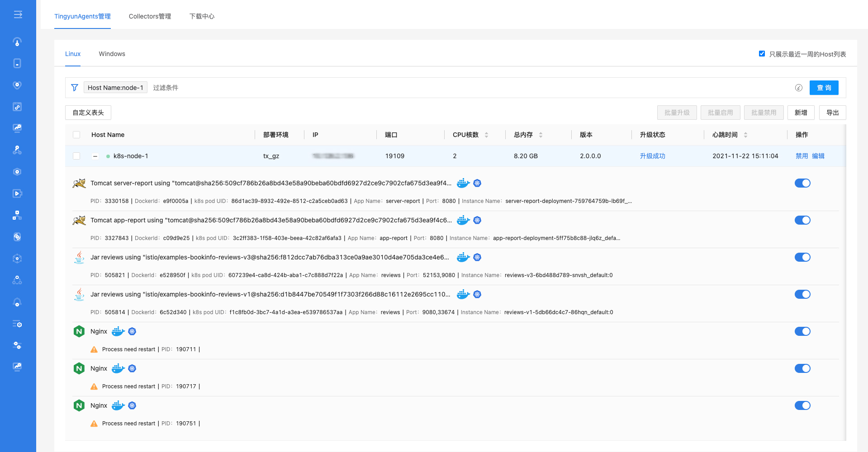
Task: Open the sidebar hamburger menu icon
Action: pyautogui.click(x=18, y=15)
